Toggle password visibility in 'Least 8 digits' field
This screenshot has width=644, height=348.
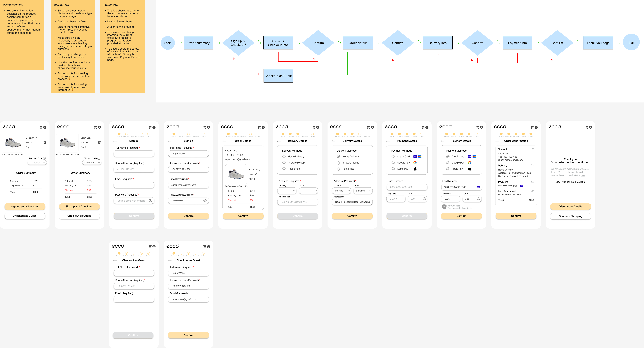point(151,201)
